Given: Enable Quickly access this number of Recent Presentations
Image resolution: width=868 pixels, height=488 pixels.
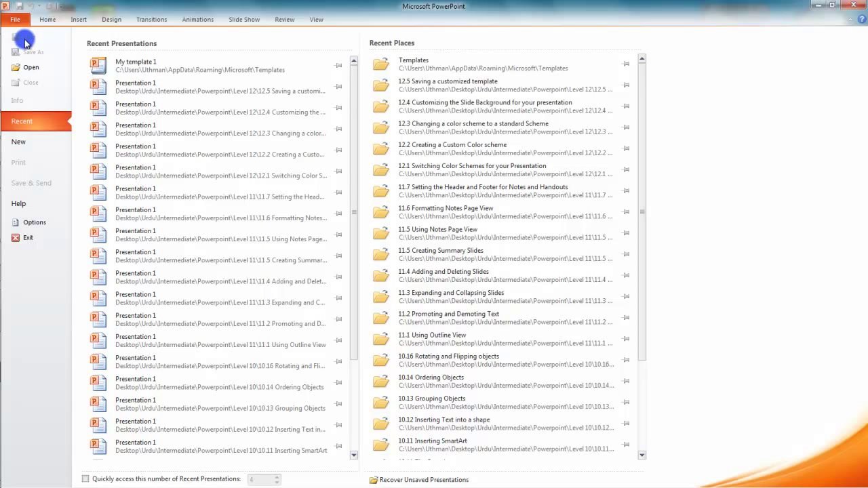Looking at the screenshot, I should coord(85,479).
